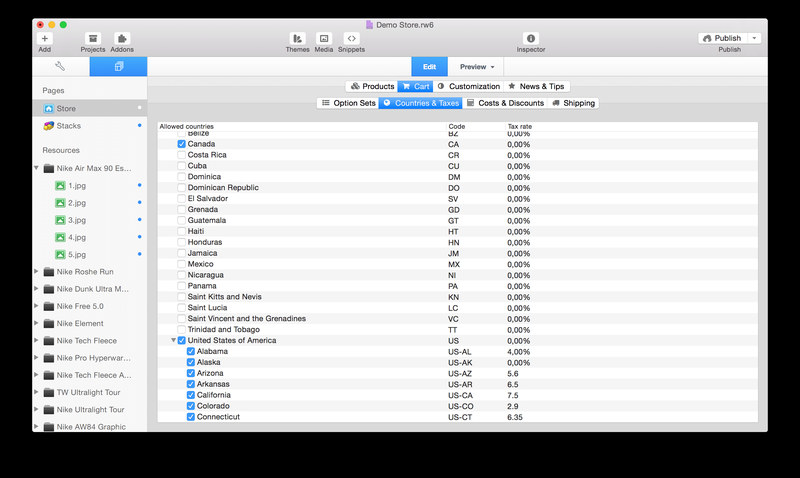
Task: Click the Nike AW84 Graphic folder icon
Action: tap(48, 427)
